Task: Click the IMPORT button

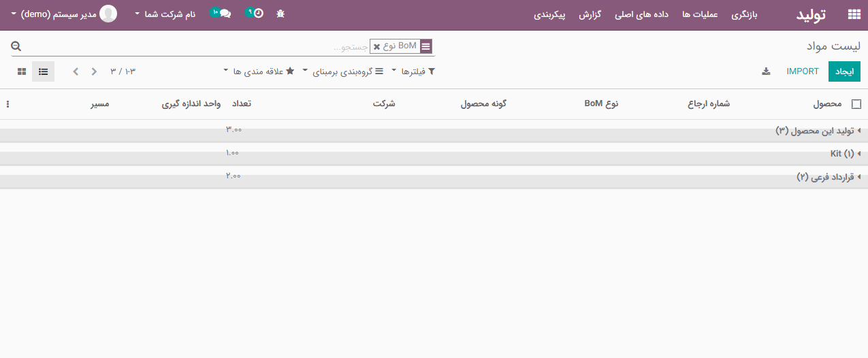Action: (803, 71)
